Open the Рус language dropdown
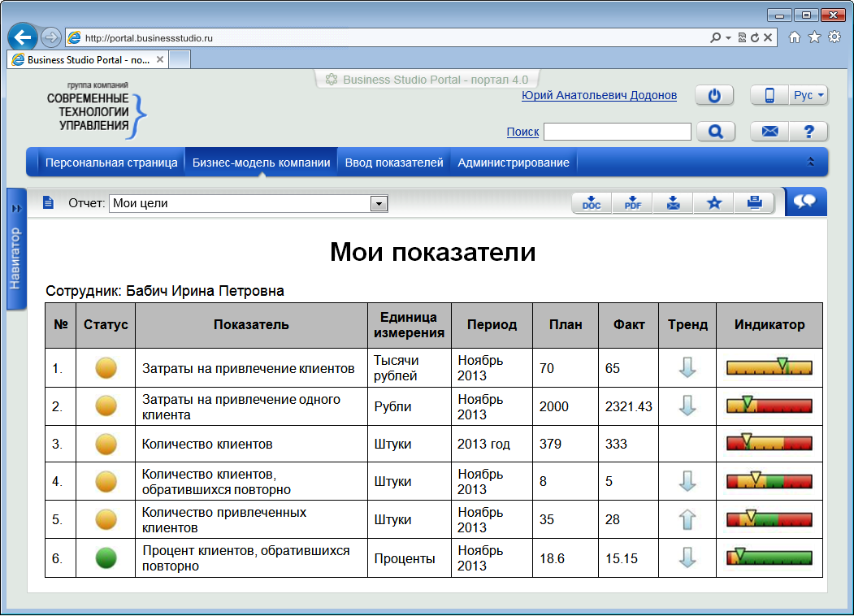Image resolution: width=854 pixels, height=616 pixels. [808, 95]
